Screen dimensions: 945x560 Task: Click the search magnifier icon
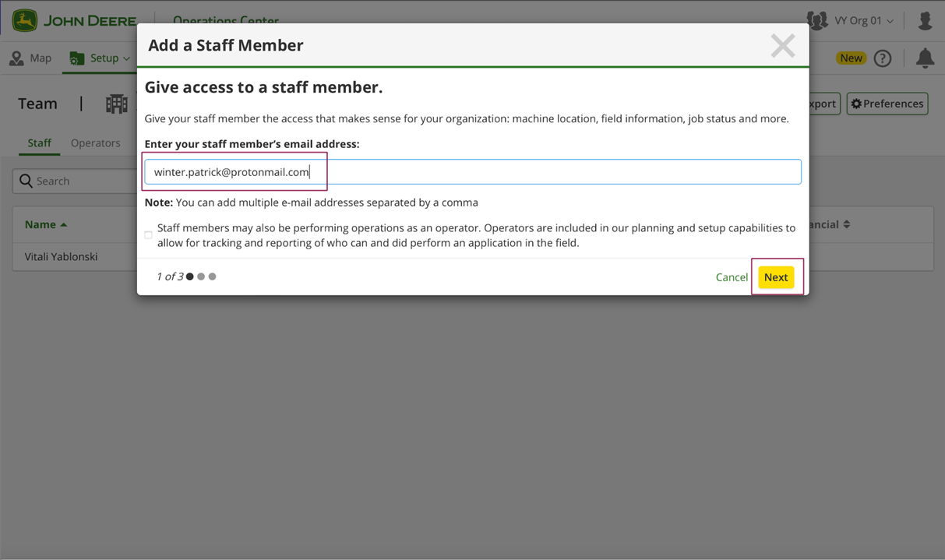click(x=26, y=181)
